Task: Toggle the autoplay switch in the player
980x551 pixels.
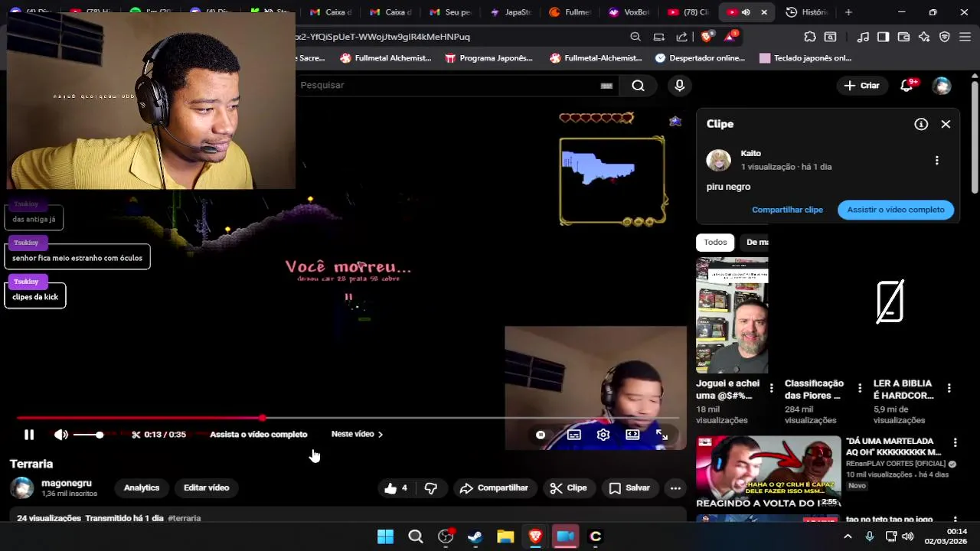Action: [x=541, y=435]
